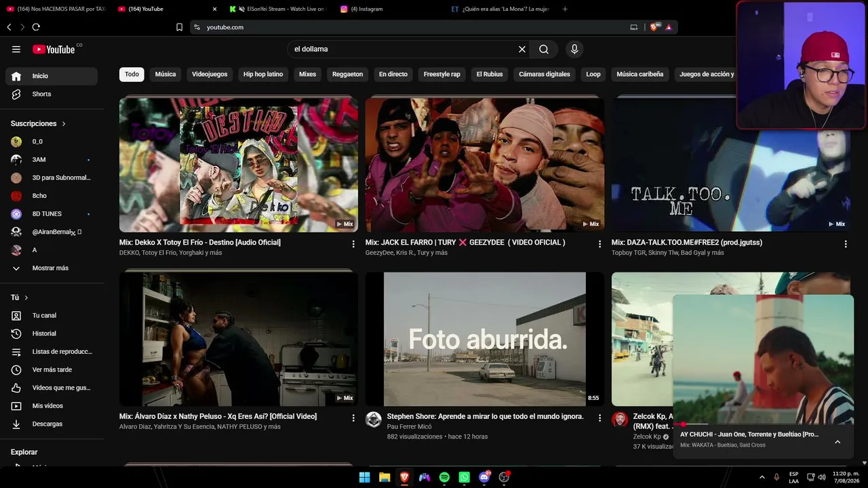This screenshot has width=868, height=488.
Task: Reload the page in the browser
Action: 36,27
